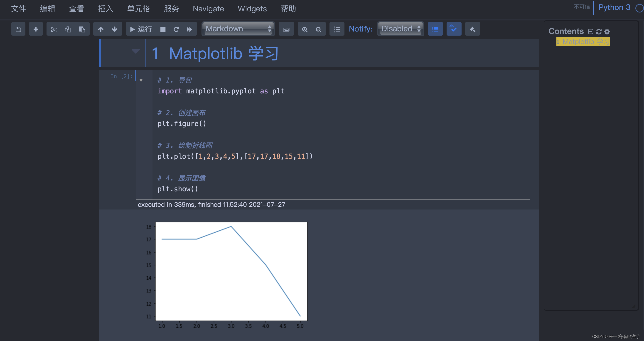
Task: Insert a new cell with plus icon
Action: [36, 29]
